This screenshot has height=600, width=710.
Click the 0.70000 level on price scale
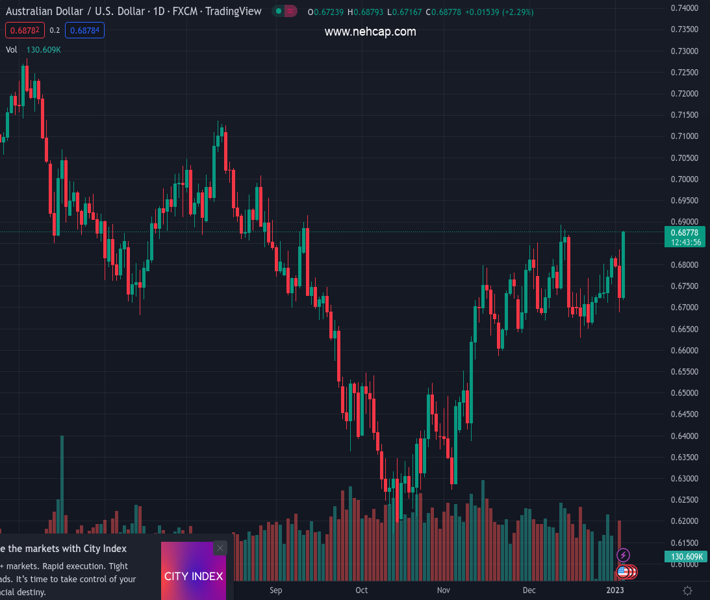pos(685,179)
